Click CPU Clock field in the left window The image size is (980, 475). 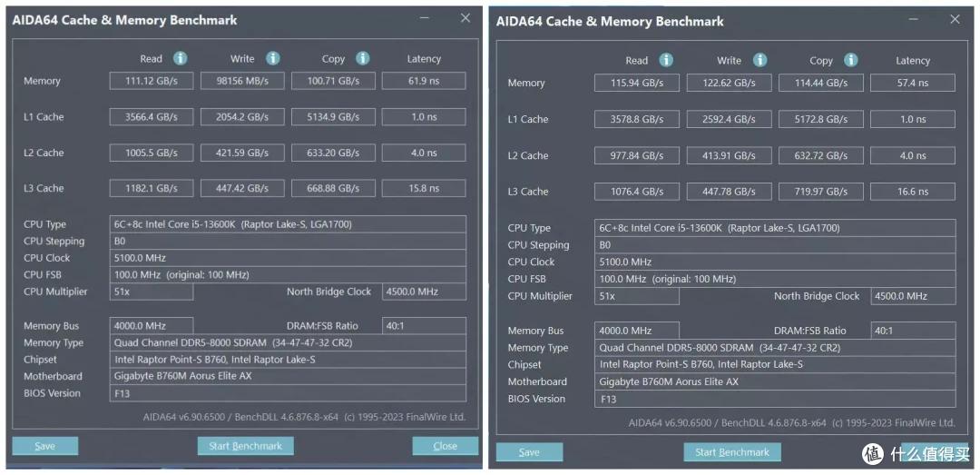pyautogui.click(x=288, y=258)
